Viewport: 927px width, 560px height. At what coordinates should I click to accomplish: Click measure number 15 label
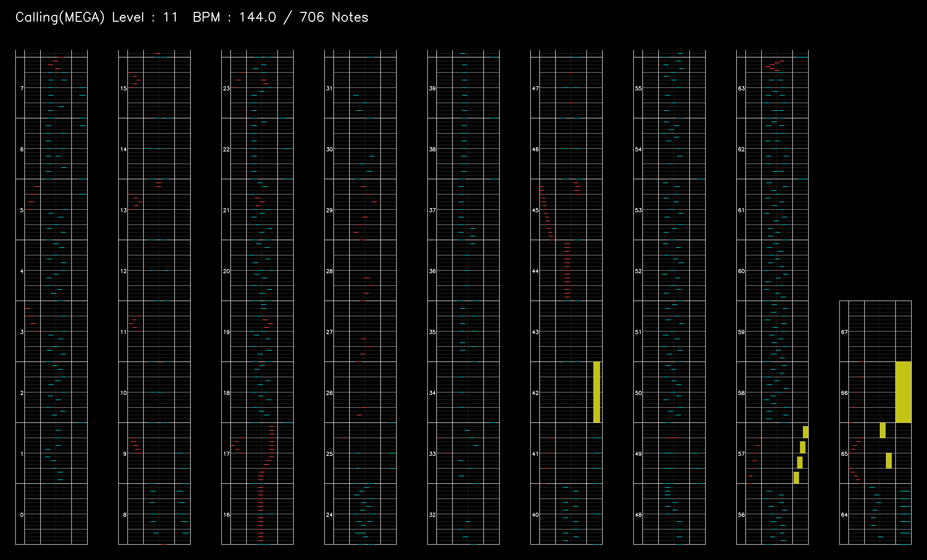123,88
